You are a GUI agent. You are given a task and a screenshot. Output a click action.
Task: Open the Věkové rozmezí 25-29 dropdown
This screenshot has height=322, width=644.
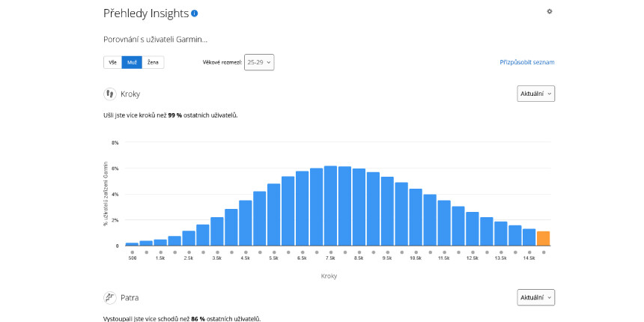pos(259,62)
